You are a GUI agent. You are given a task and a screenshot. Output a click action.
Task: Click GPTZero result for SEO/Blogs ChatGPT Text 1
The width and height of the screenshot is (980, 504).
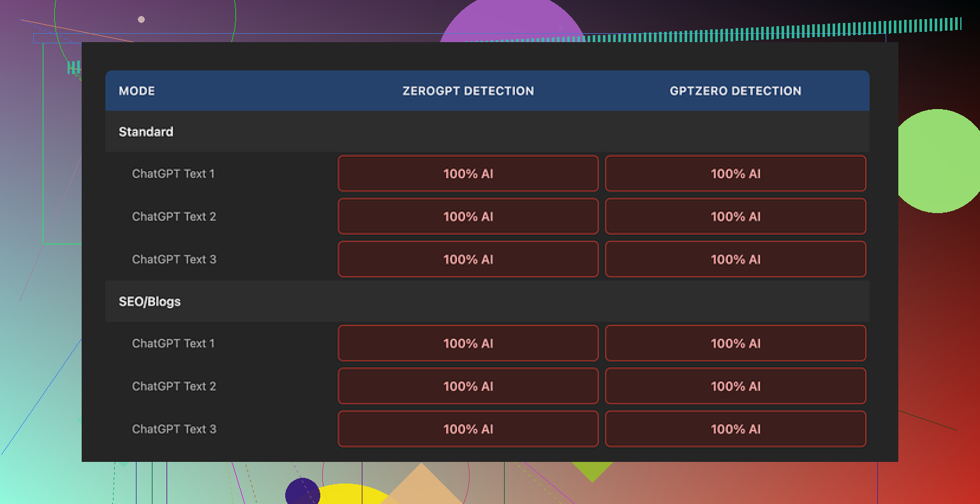click(735, 343)
